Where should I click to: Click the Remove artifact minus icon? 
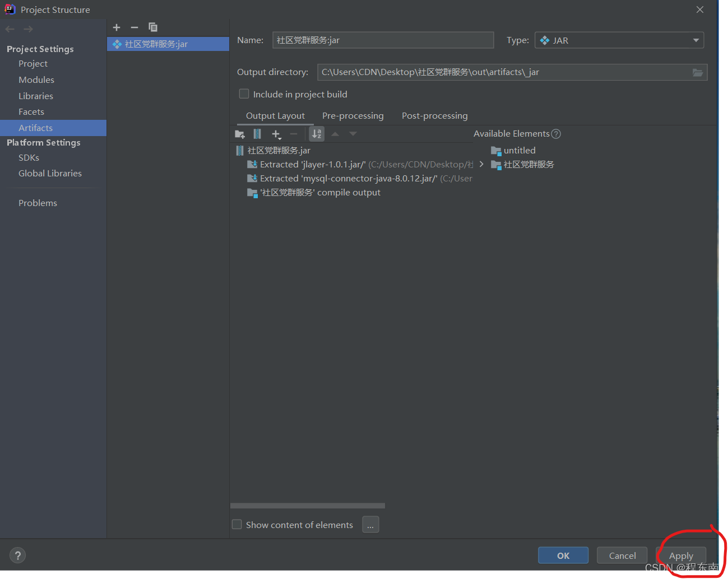[x=135, y=27]
